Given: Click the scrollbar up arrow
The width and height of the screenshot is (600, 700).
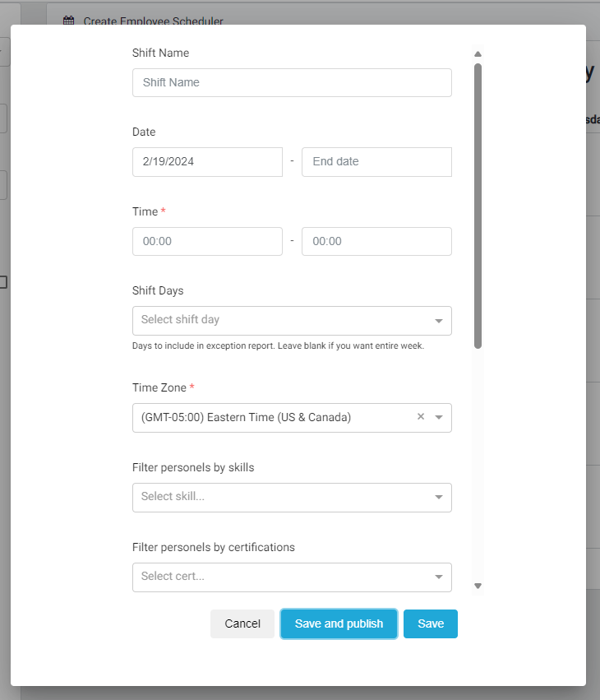Looking at the screenshot, I should point(478,54).
